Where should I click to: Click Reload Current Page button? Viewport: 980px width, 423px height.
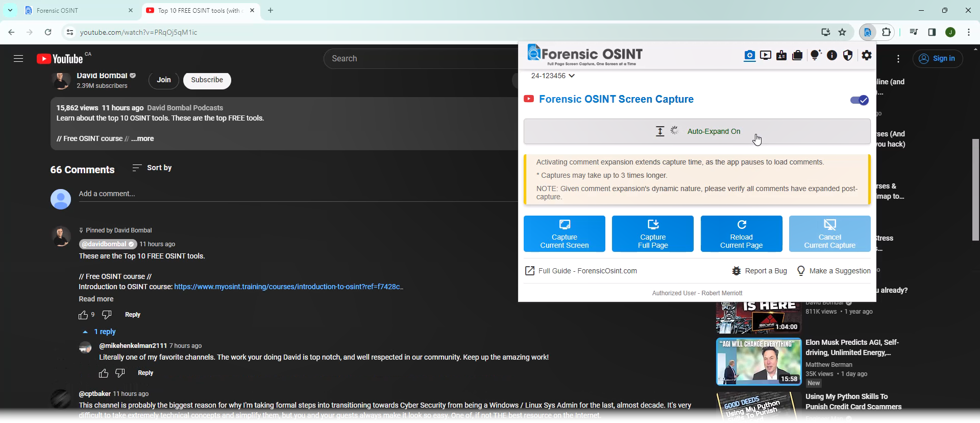click(x=742, y=234)
